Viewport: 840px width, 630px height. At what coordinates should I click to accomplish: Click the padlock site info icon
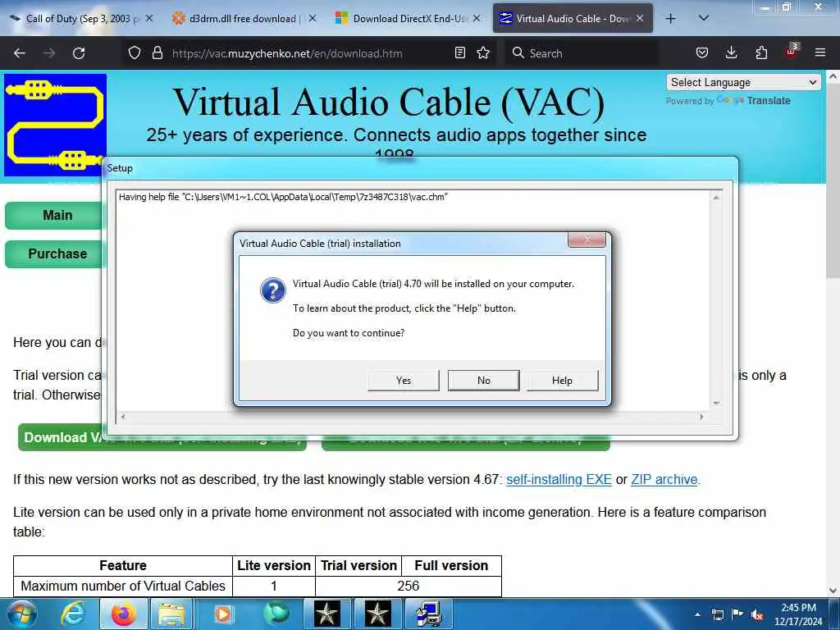(x=157, y=53)
